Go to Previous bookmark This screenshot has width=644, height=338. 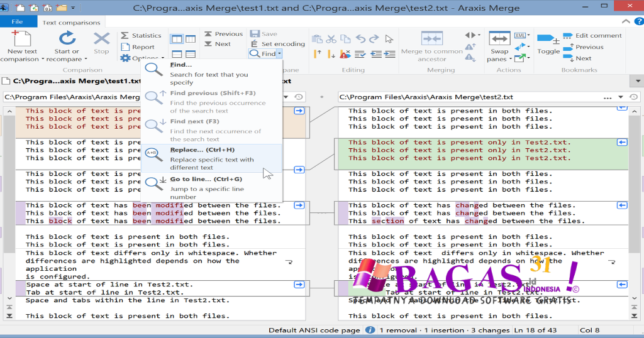[x=583, y=47]
